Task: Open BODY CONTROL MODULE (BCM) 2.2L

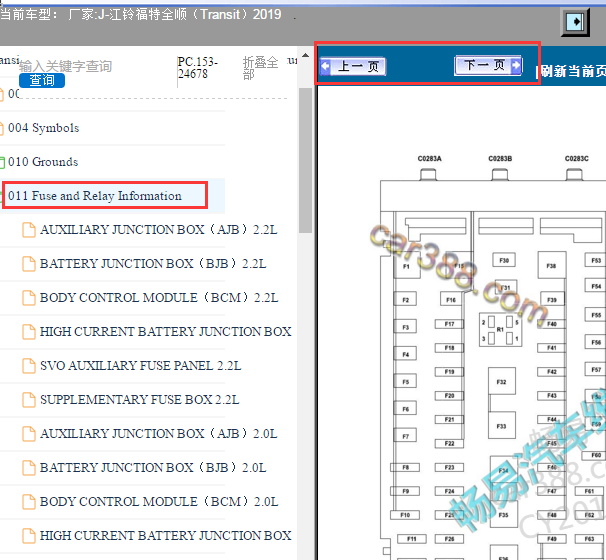Action: (159, 298)
